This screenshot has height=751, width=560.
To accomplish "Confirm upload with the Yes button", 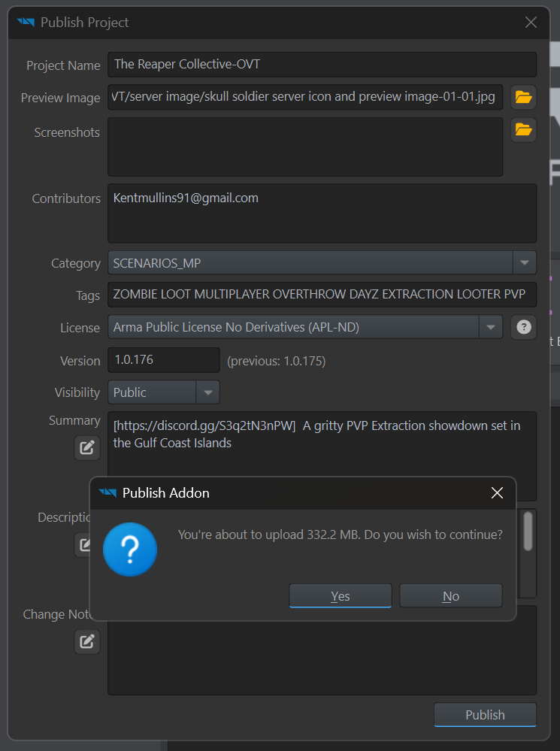I will [x=340, y=596].
